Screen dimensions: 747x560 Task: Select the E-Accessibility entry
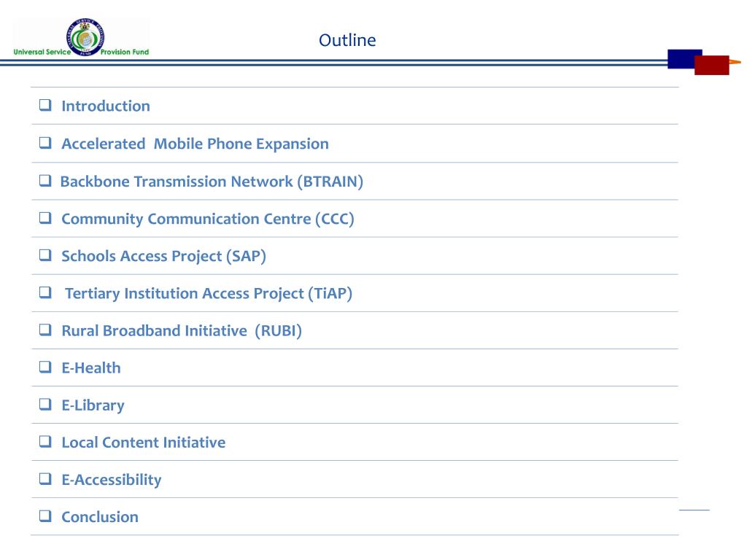point(112,480)
